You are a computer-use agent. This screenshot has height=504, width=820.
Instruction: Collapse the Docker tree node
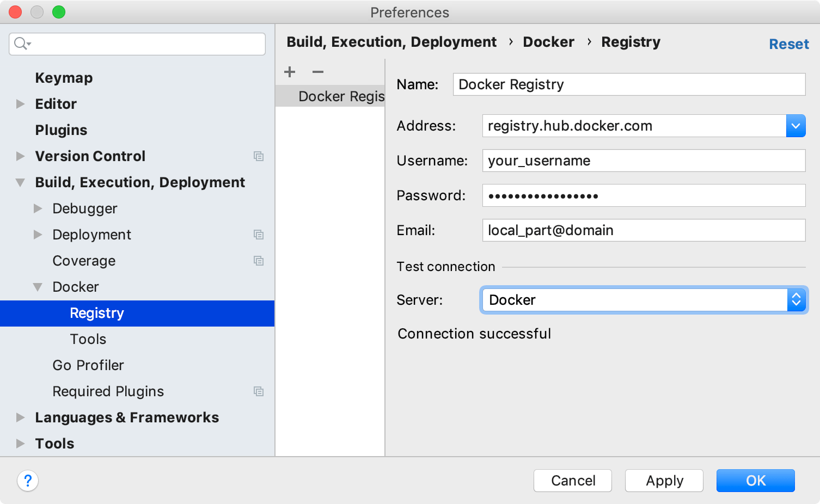point(38,287)
